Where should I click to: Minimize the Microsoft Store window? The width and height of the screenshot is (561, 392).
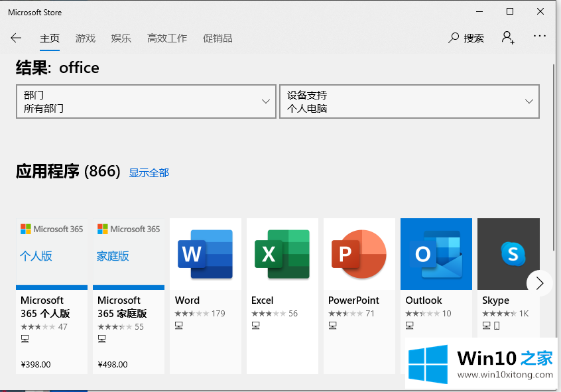(479, 11)
